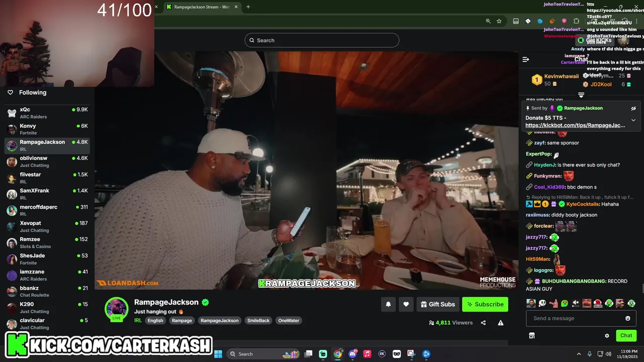
Task: Expand the pinned Donate $5 TTS message
Action: (633, 120)
